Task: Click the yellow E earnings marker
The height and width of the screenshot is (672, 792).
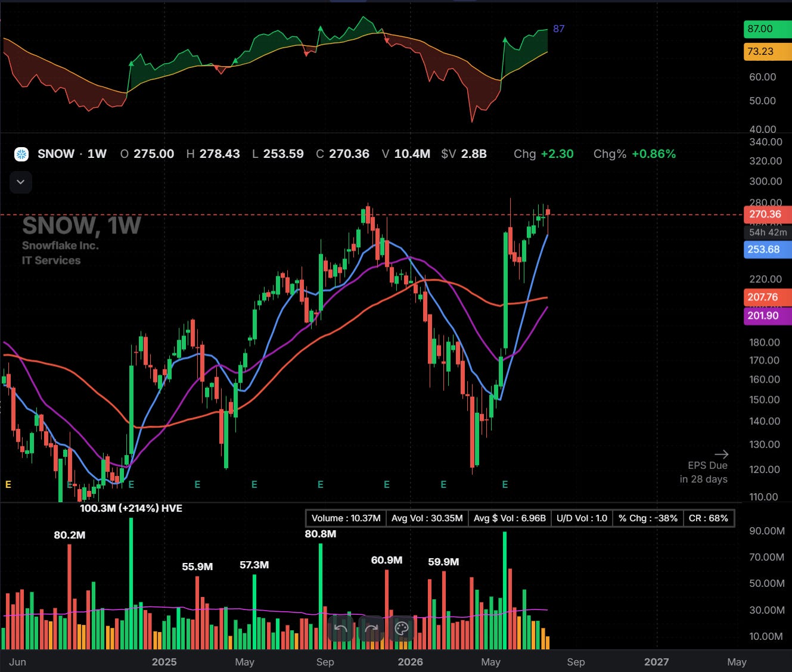Action: [8, 484]
